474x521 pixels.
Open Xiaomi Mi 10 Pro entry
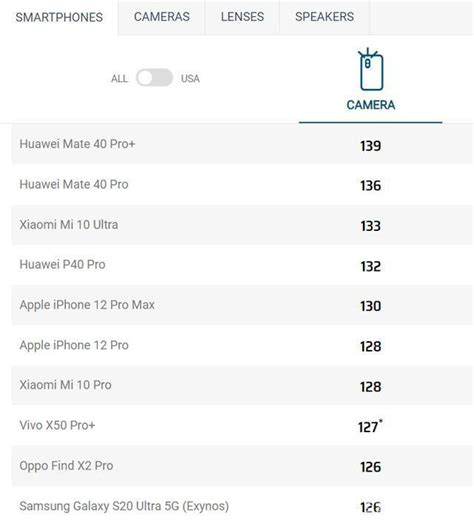[x=65, y=385]
